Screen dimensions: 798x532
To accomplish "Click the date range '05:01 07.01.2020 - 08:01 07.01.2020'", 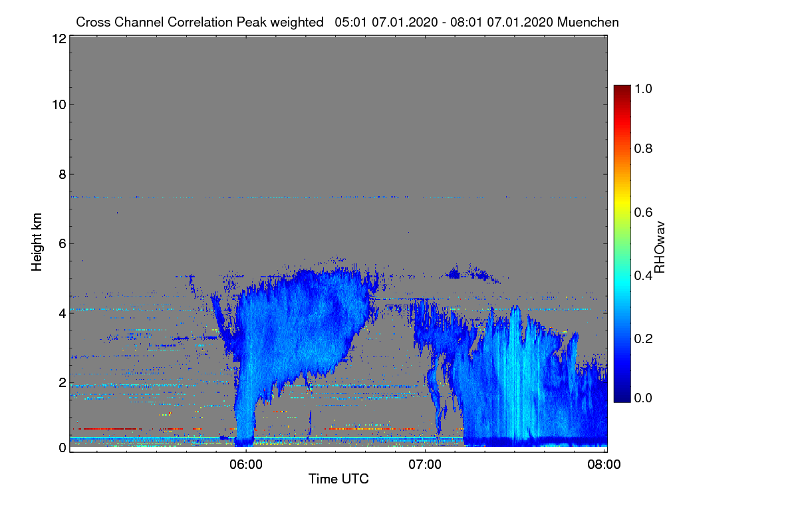I will (444, 22).
